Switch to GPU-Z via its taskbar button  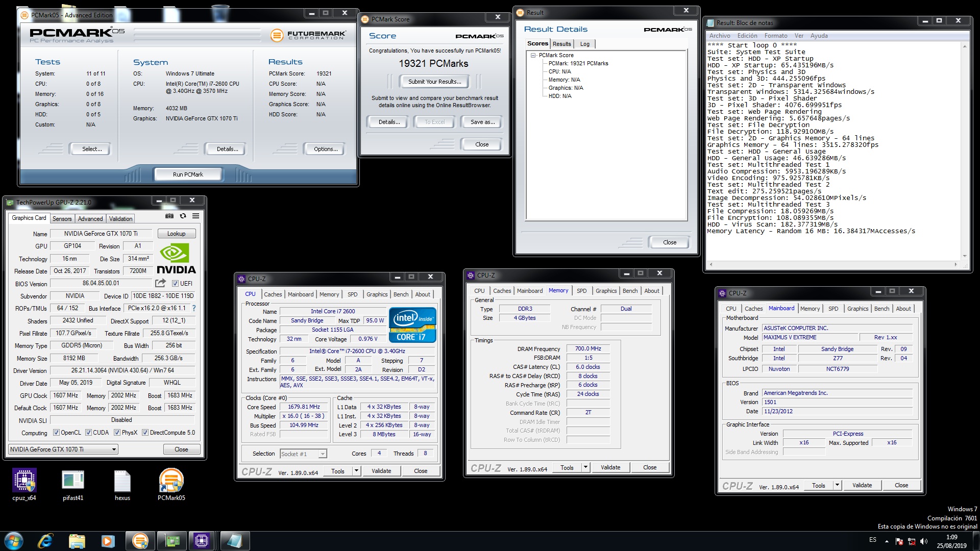(x=172, y=541)
